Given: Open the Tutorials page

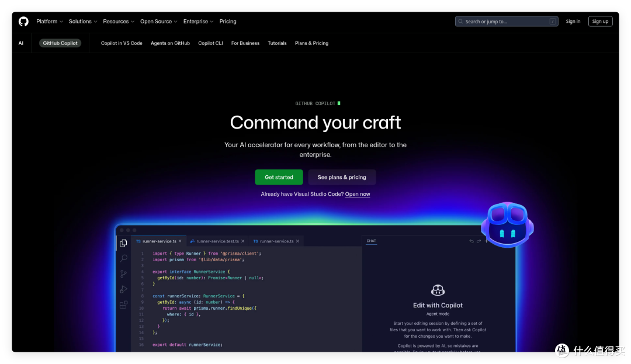Looking at the screenshot, I should (278, 43).
